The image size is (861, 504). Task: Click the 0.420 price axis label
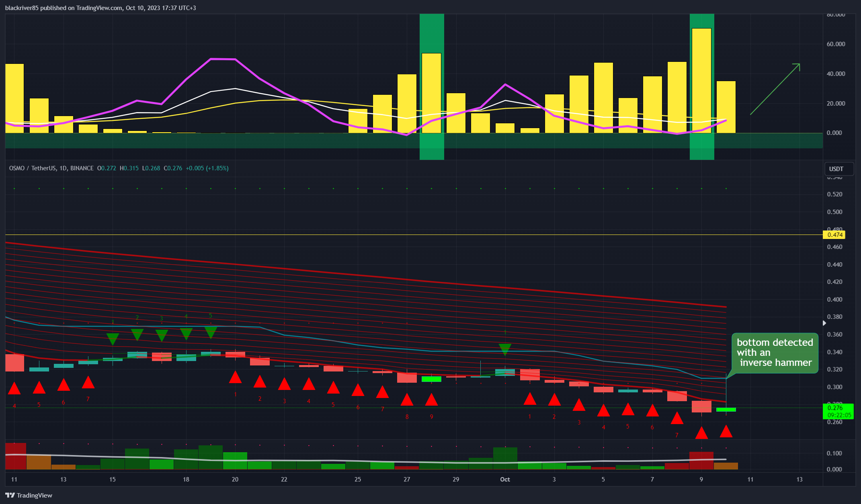point(834,282)
